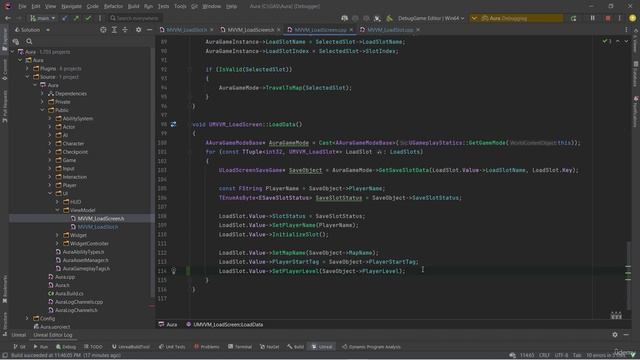Go to previous highlighted problem arrow
The width and height of the screenshot is (640, 360).
click(x=618, y=41)
